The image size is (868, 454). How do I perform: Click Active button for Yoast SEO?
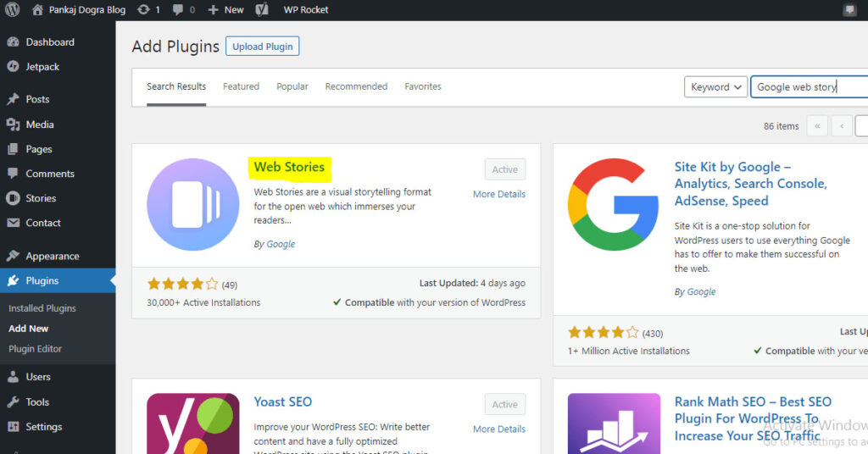(x=505, y=404)
